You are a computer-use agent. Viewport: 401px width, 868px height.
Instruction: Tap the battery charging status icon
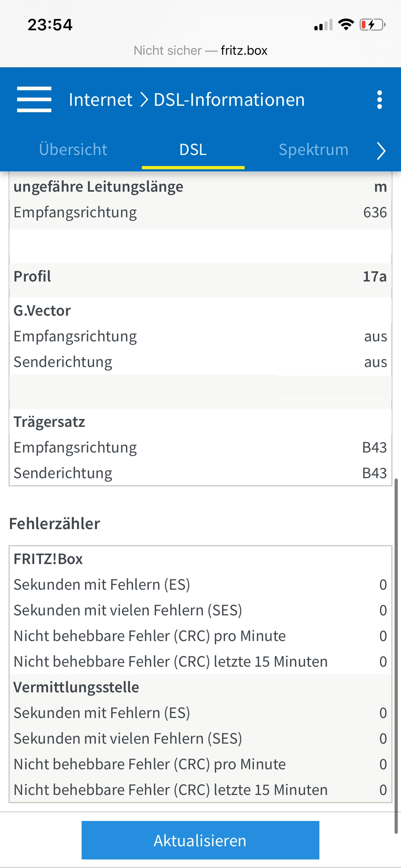click(x=372, y=25)
